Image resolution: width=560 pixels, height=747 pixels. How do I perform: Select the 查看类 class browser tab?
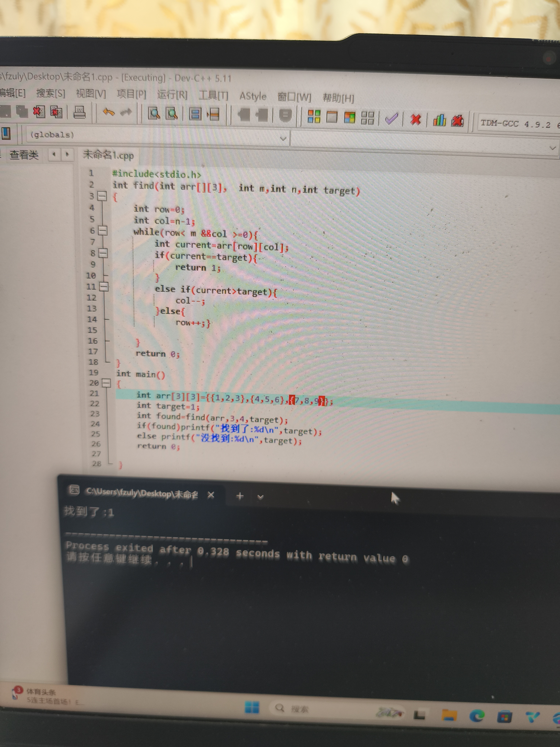[x=24, y=155]
